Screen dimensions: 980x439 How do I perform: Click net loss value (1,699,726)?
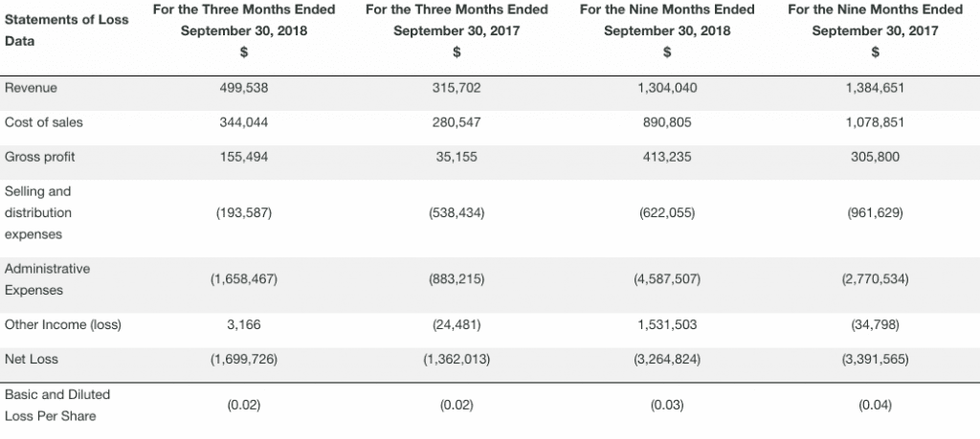(244, 359)
